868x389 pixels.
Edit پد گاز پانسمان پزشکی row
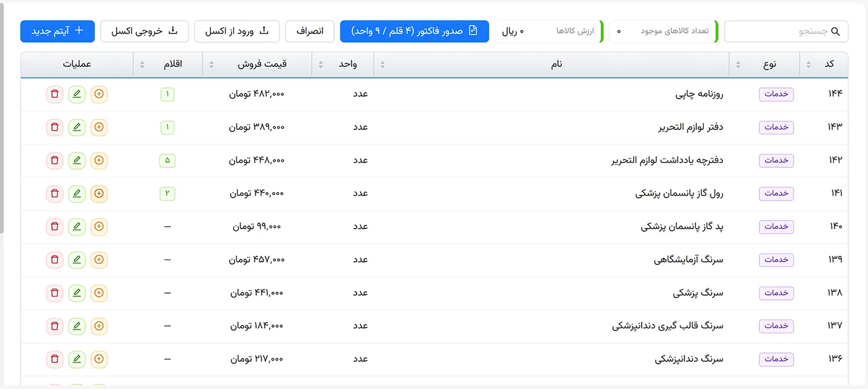77,227
